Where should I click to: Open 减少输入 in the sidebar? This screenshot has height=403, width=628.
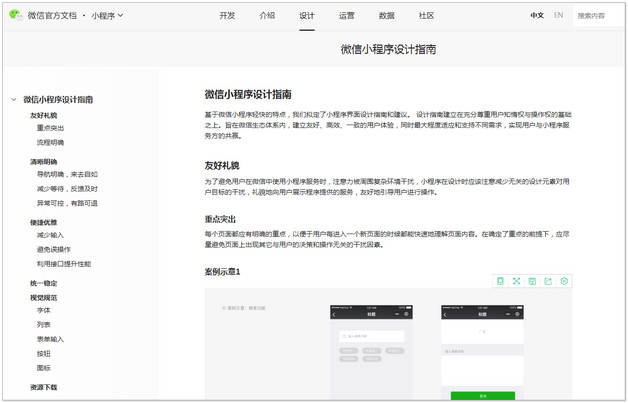(50, 235)
